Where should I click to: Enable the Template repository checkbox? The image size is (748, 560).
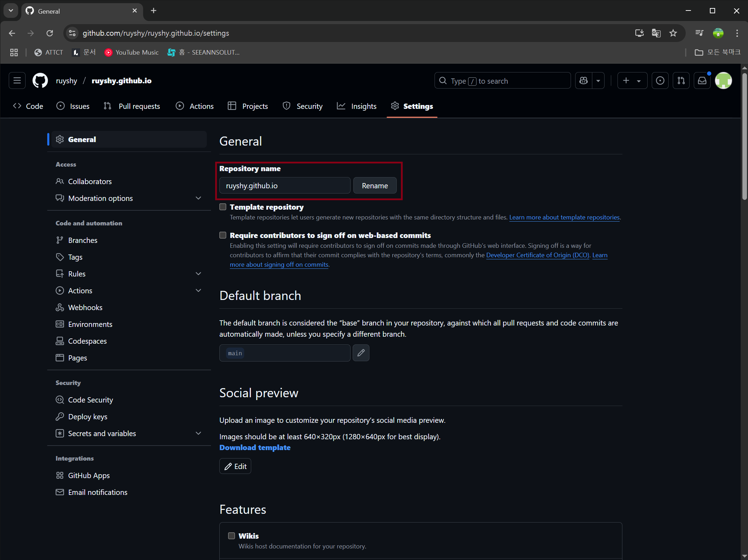(223, 207)
